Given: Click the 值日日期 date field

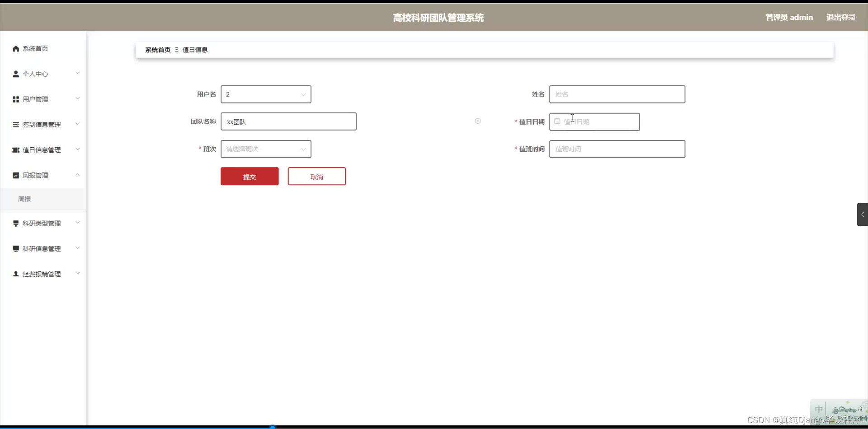Looking at the screenshot, I should click(x=594, y=122).
